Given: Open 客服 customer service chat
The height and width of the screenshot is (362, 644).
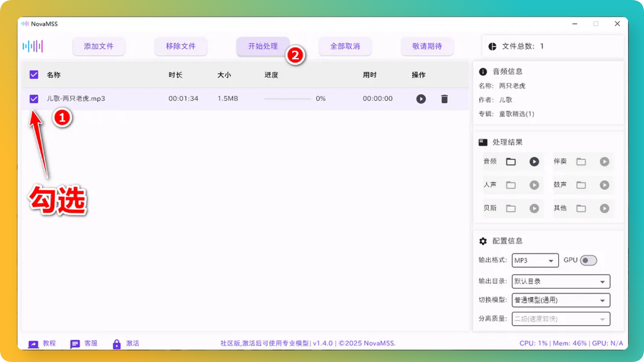Looking at the screenshot, I should 84,343.
